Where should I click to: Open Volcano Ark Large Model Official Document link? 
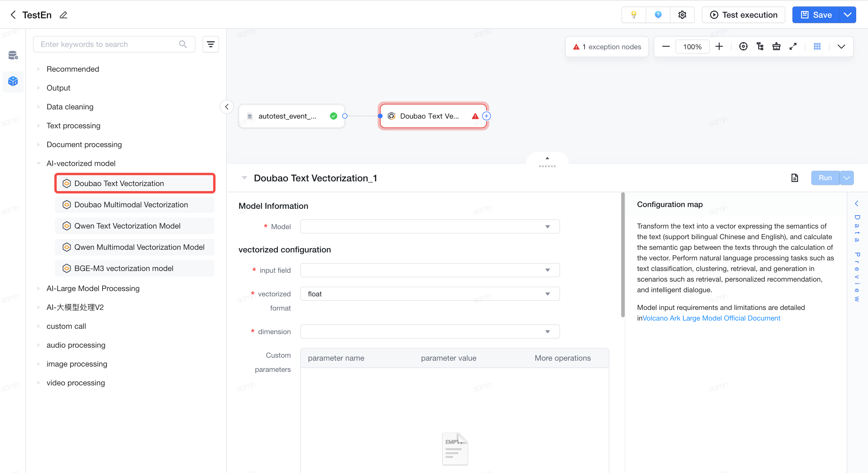pyautogui.click(x=711, y=318)
